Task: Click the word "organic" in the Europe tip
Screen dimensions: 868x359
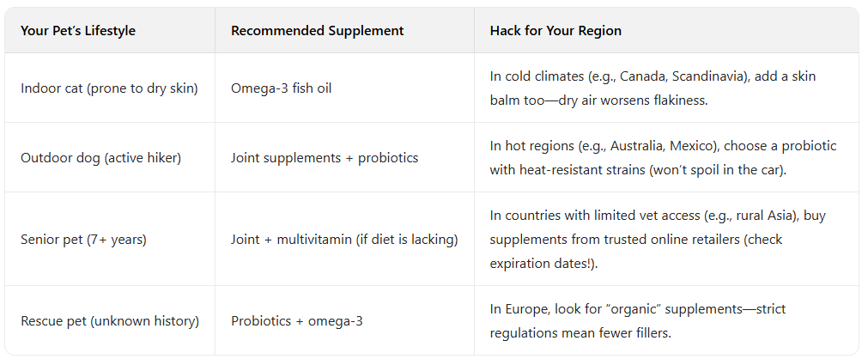Action: [x=622, y=309]
